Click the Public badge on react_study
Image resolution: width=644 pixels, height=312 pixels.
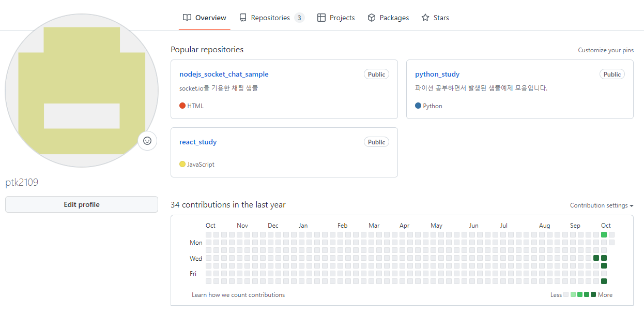(x=376, y=142)
